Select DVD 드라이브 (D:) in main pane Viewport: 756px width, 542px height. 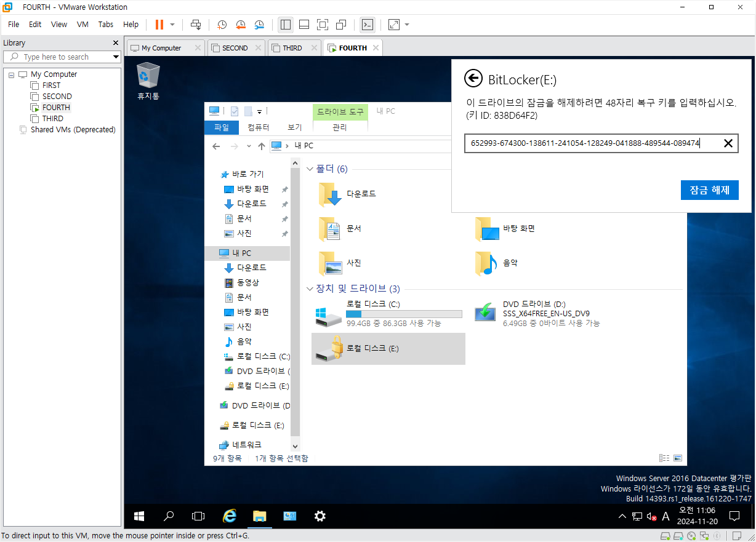coord(537,314)
